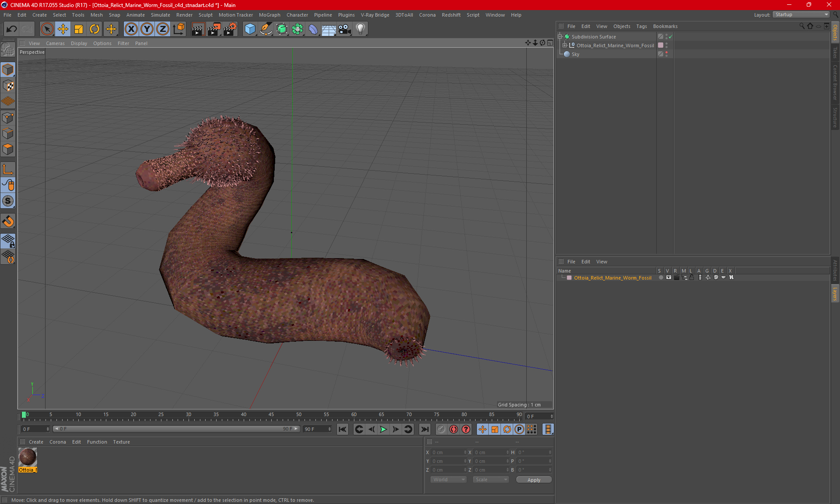This screenshot has height=504, width=840.
Task: Toggle the Sky object visibility dots
Action: point(666,54)
